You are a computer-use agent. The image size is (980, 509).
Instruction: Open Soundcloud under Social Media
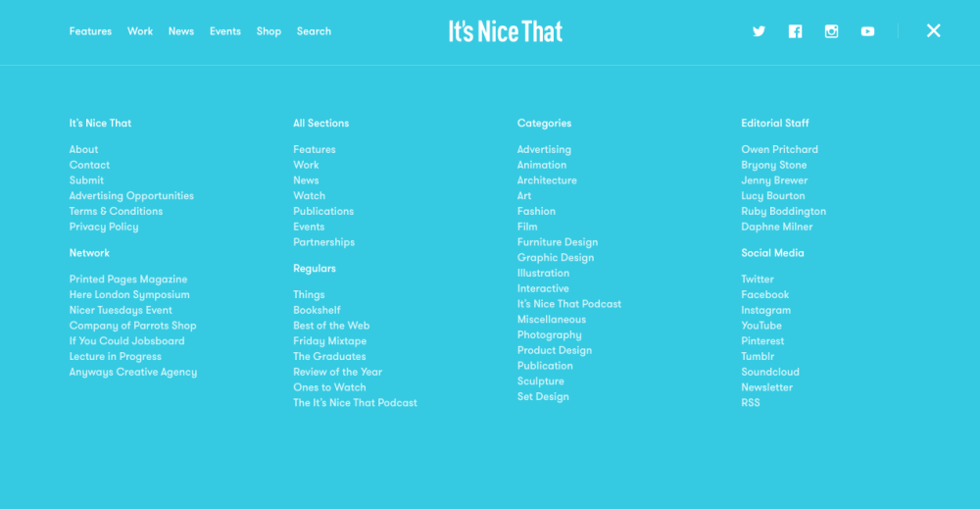770,372
